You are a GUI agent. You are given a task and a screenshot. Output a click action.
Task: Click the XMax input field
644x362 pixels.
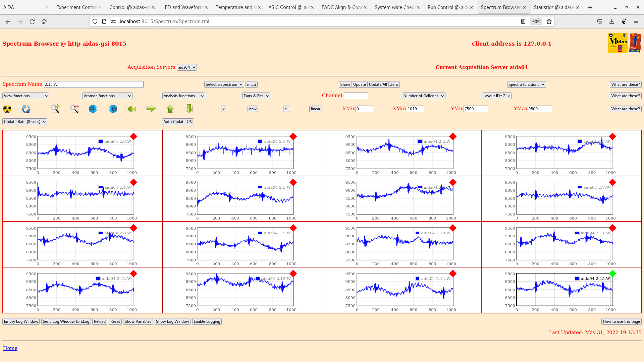point(415,109)
